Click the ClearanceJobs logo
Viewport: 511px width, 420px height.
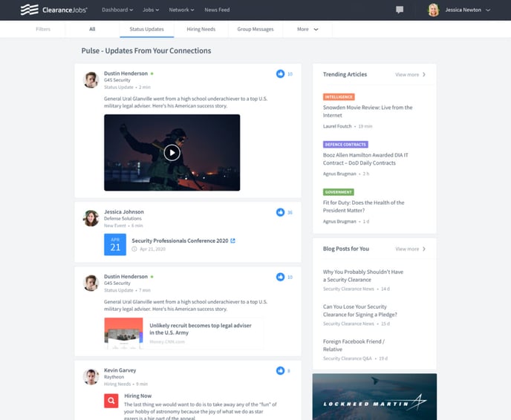53,10
